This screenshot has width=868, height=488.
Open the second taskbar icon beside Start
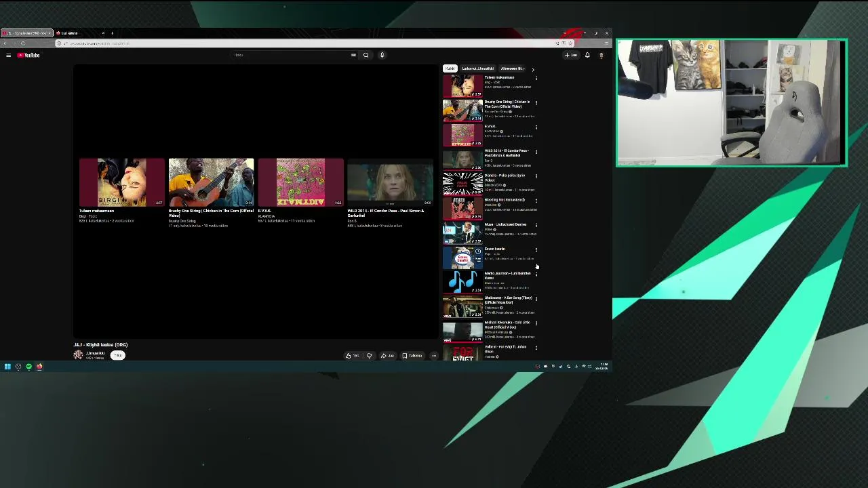tap(18, 367)
